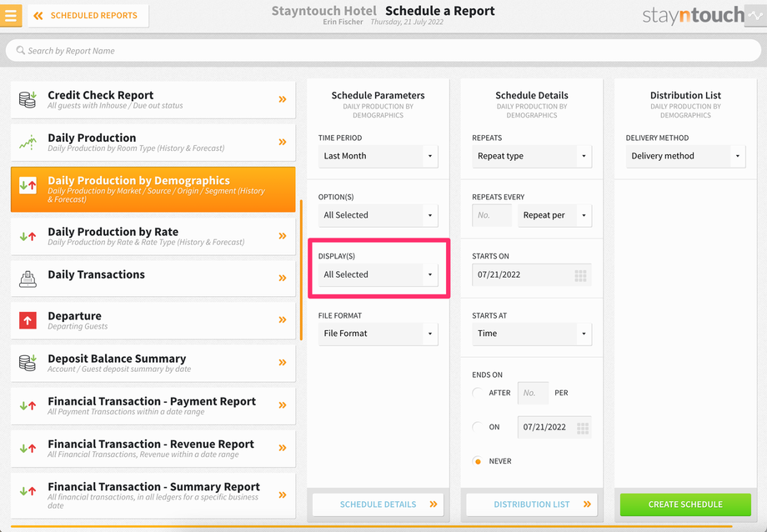The image size is (767, 532).
Task: Click the chevron on Daily Production row
Action: (x=283, y=142)
